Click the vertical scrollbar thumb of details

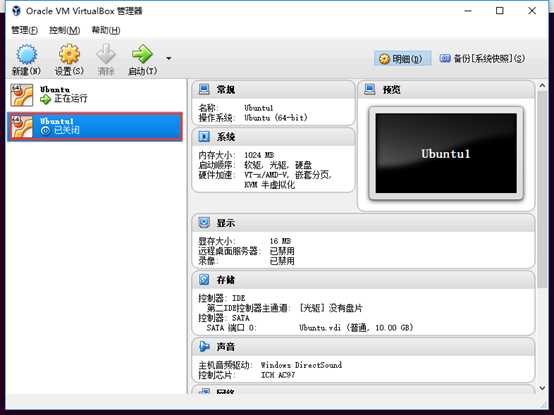coord(542,189)
